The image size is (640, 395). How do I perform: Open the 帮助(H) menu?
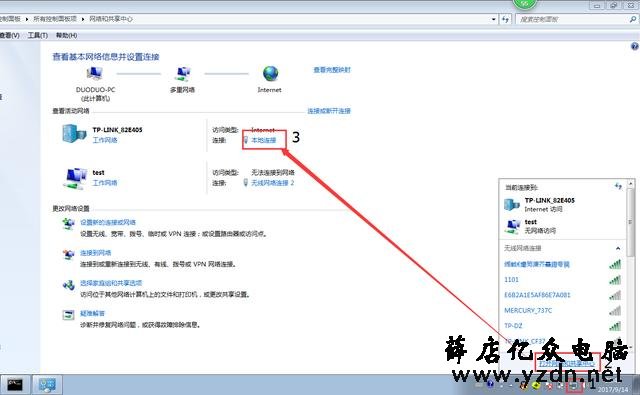(x=67, y=36)
